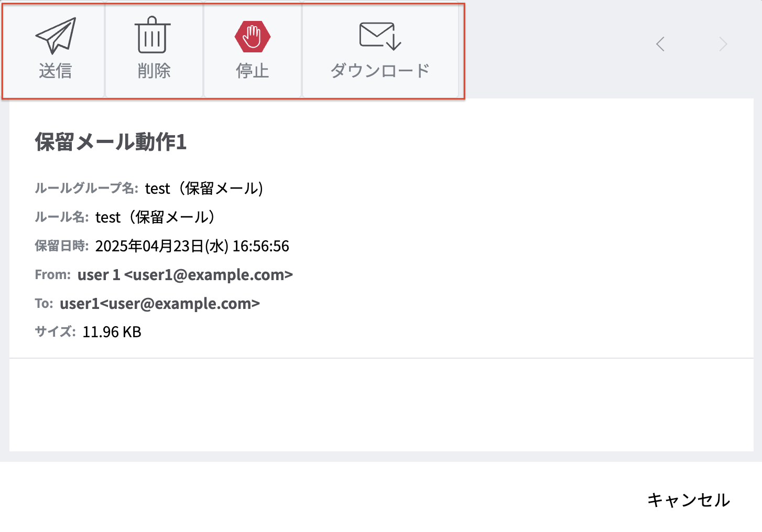Click the red 停止 stop hand button
Viewport: 762px width, 532px height.
[252, 50]
